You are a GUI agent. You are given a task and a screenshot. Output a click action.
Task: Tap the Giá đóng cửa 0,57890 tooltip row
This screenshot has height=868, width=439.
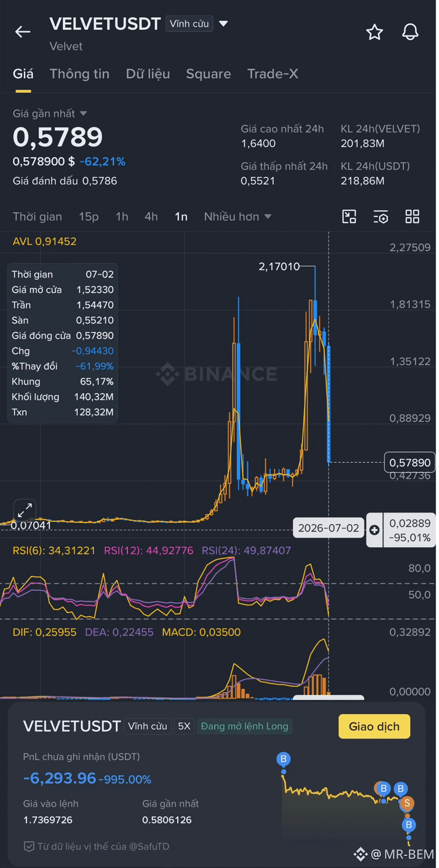pyautogui.click(x=62, y=336)
